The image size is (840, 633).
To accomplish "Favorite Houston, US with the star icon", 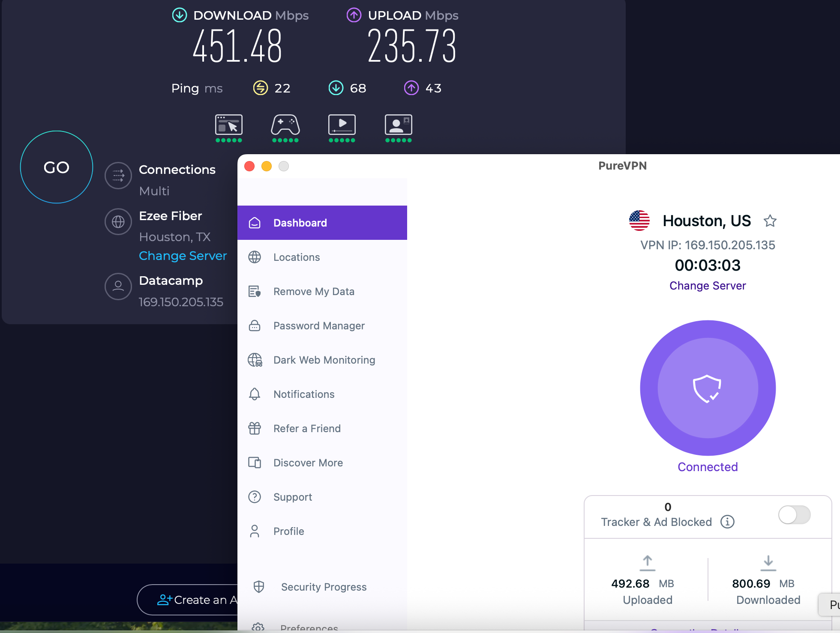I will pos(770,221).
